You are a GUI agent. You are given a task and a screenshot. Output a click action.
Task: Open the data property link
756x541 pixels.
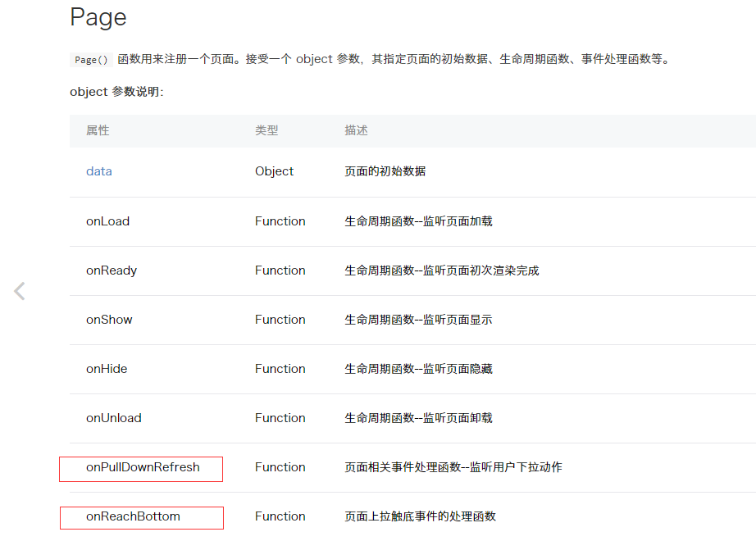click(98, 171)
